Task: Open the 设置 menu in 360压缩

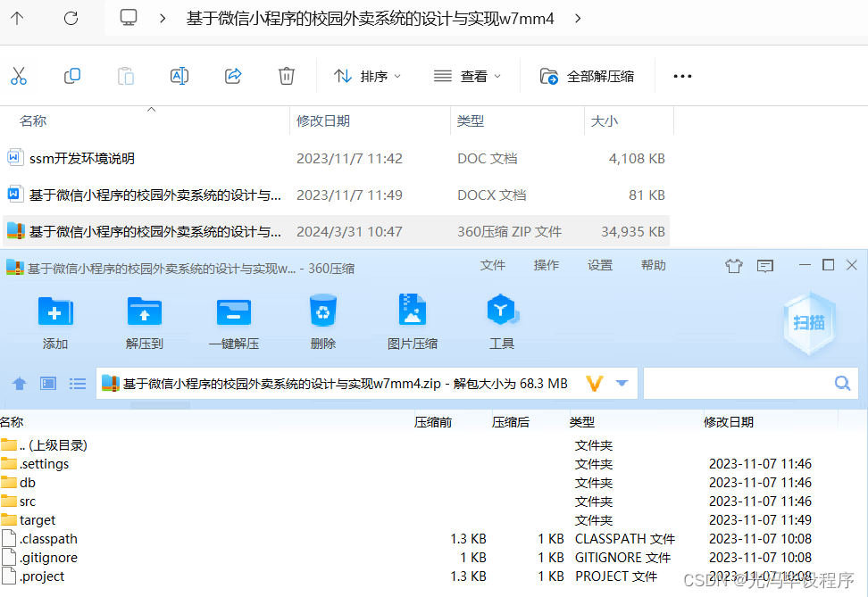Action: click(x=600, y=266)
